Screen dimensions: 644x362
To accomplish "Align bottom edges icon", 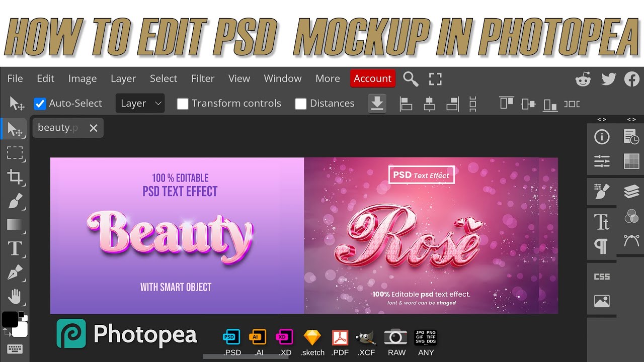I will pos(550,105).
